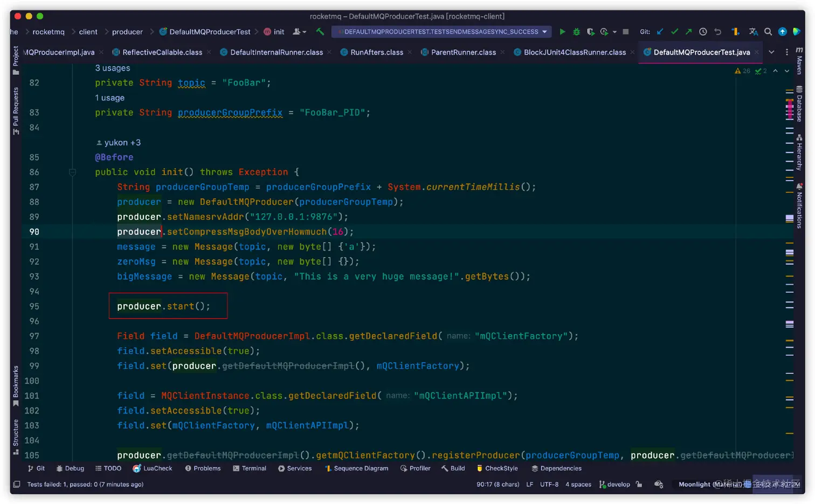Rollback changes with the undo icon

click(717, 32)
